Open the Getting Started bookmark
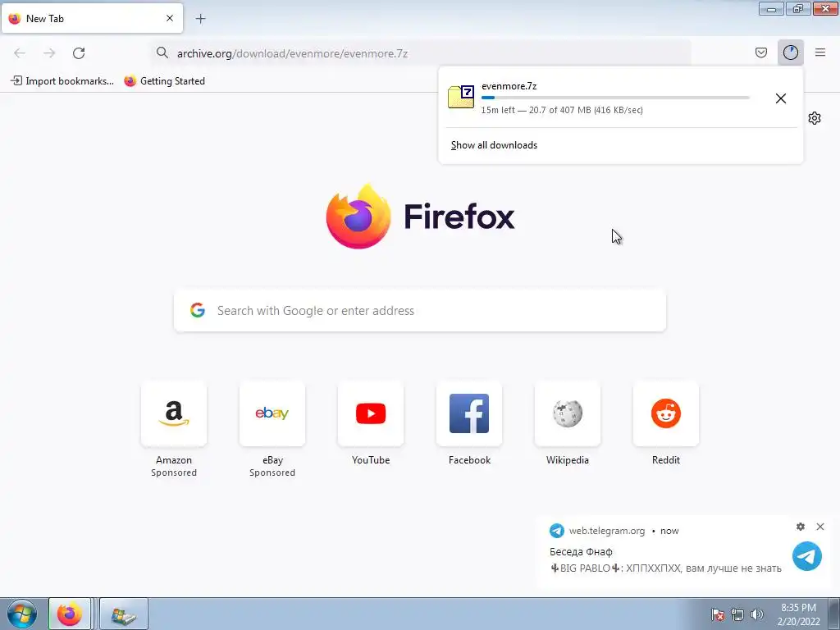840x630 pixels. [164, 81]
